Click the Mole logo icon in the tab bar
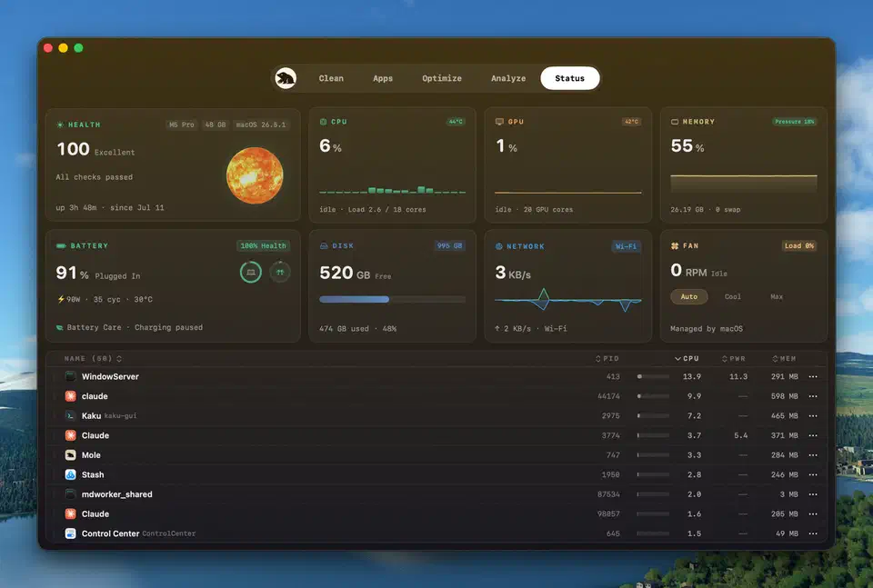The image size is (873, 588). click(286, 78)
